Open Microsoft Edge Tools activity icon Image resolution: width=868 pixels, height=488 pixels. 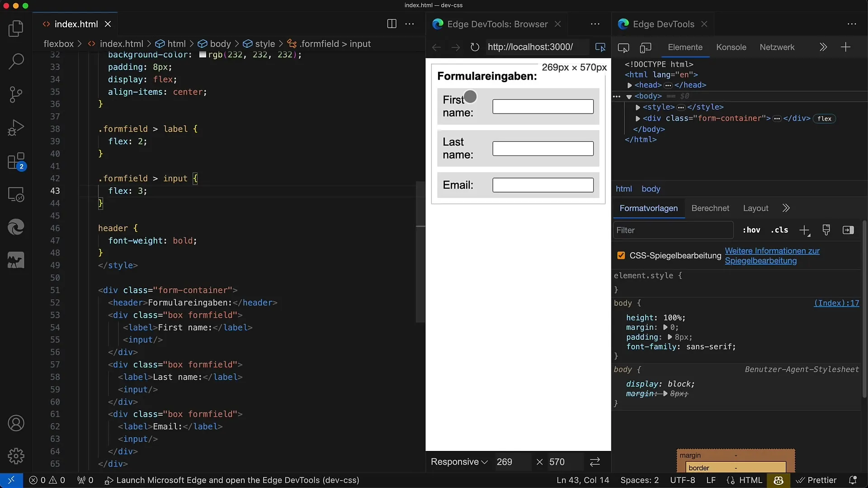click(x=16, y=227)
